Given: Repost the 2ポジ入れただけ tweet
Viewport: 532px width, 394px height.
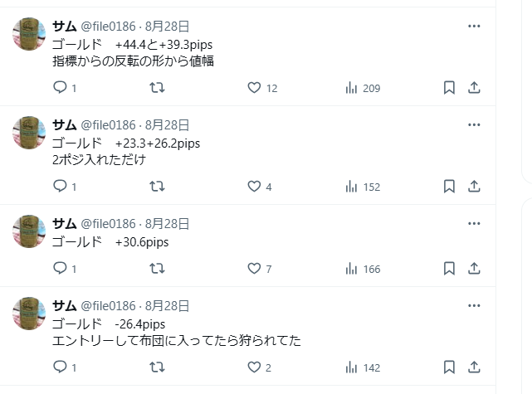Looking at the screenshot, I should coord(156,187).
